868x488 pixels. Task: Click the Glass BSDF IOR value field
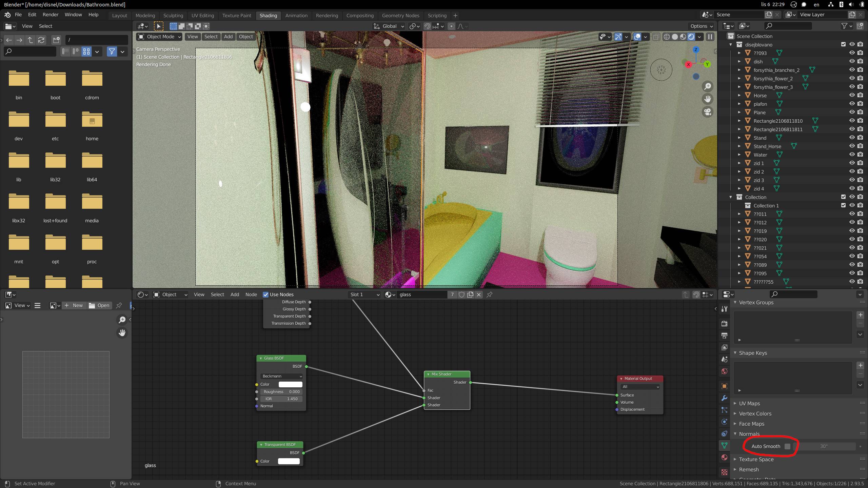pos(281,399)
